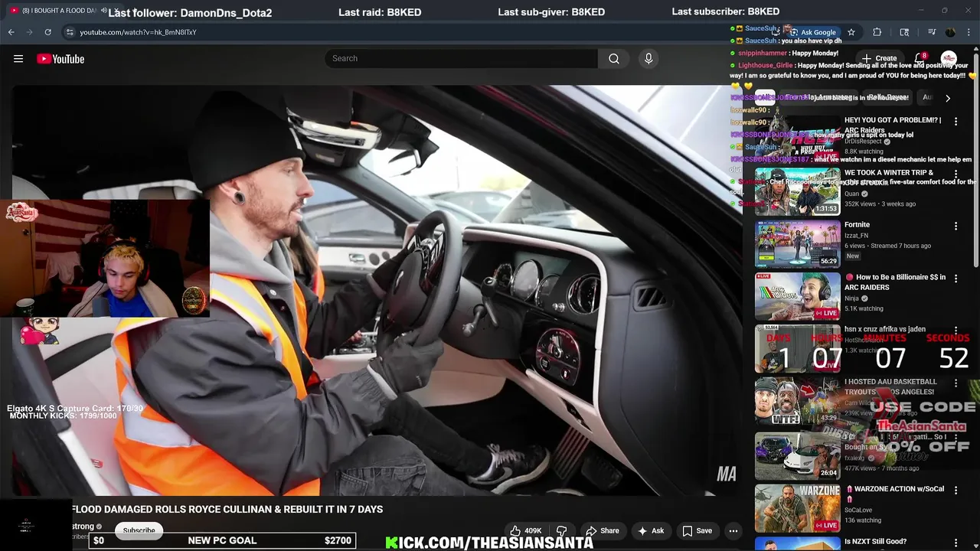The image size is (980, 551).
Task: Visit the SoCaLove channel name
Action: coord(860,510)
